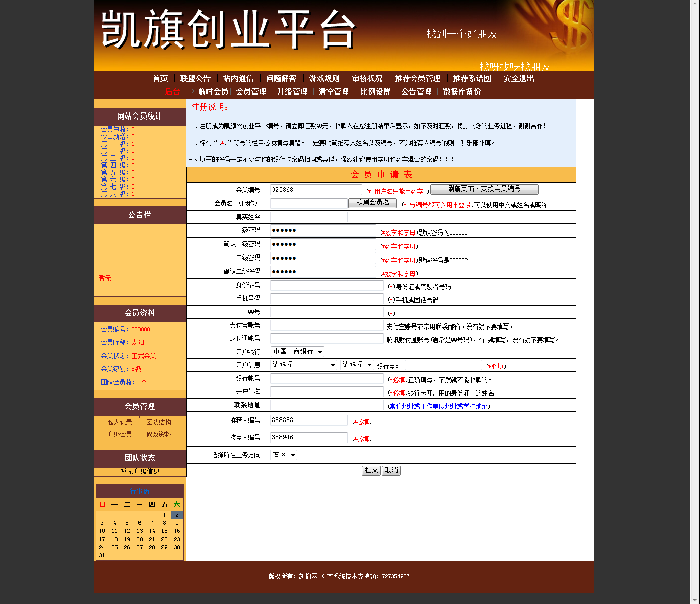700x604 pixels.
Task: Click 刷新页面·变换会员编号 button
Action: coord(484,189)
